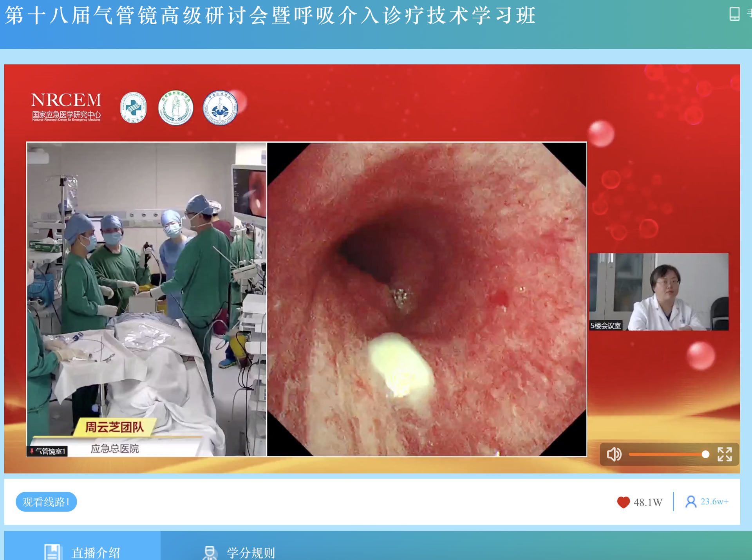
Task: Click the green circular association logo
Action: pos(175,108)
